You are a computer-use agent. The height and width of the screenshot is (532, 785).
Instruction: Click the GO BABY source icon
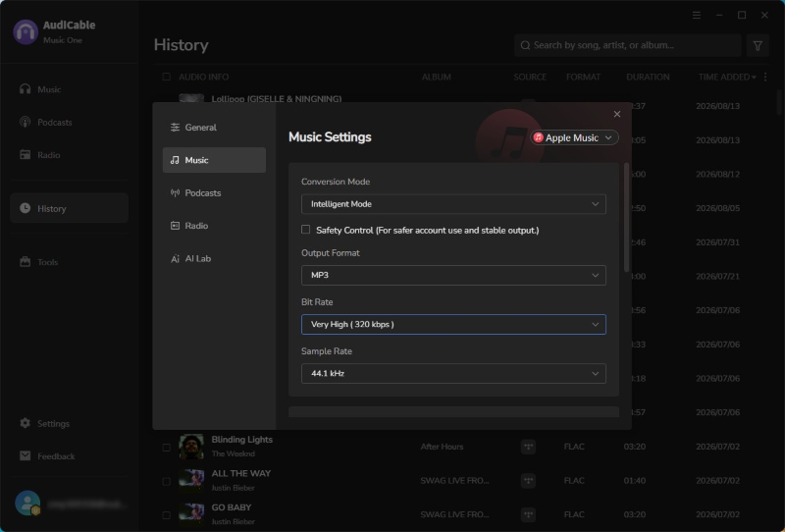coord(528,514)
